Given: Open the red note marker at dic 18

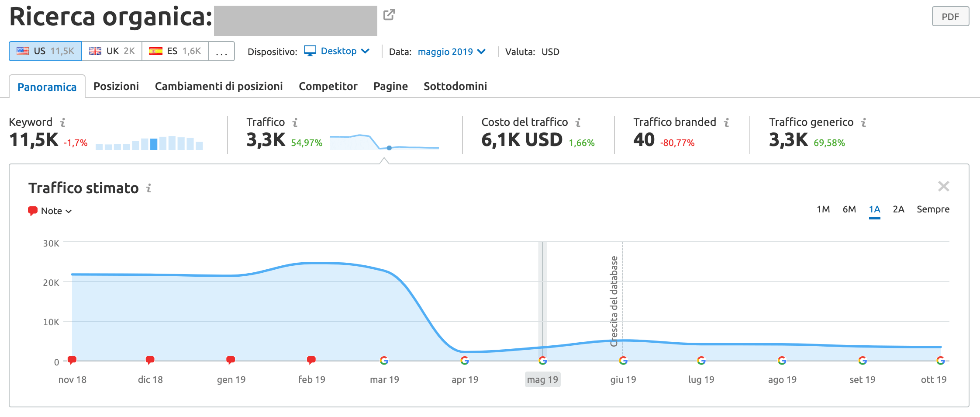Looking at the screenshot, I should 150,360.
